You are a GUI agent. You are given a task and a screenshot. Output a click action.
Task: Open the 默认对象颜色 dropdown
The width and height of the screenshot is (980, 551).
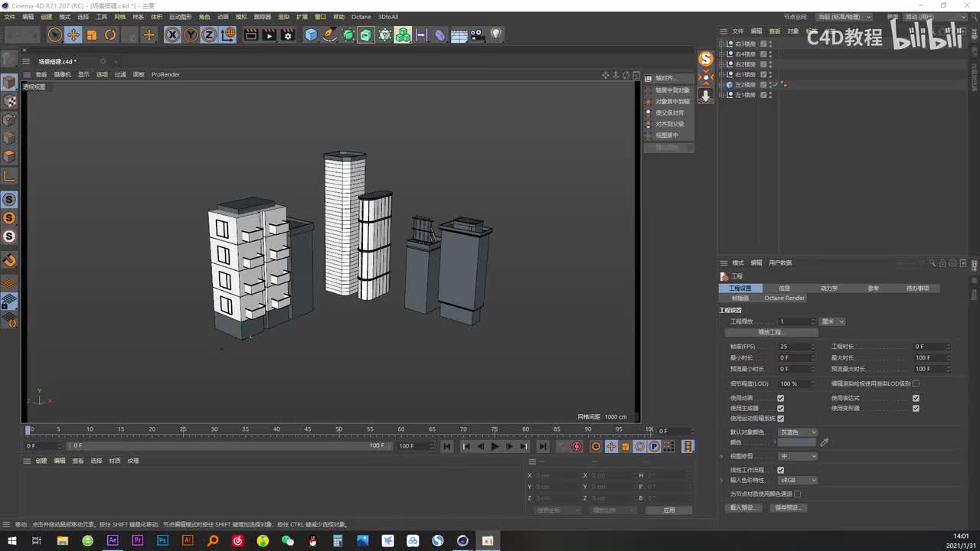(x=798, y=432)
